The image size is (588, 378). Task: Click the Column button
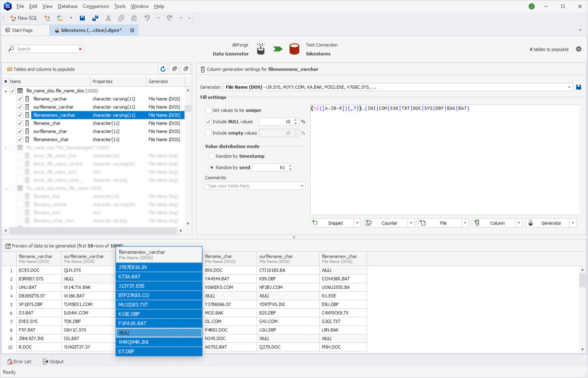click(494, 223)
